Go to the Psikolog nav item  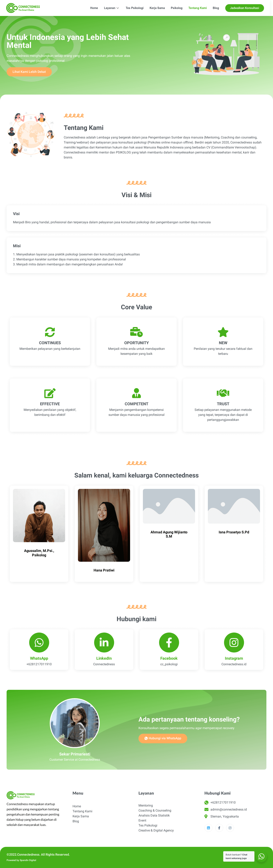click(176, 8)
